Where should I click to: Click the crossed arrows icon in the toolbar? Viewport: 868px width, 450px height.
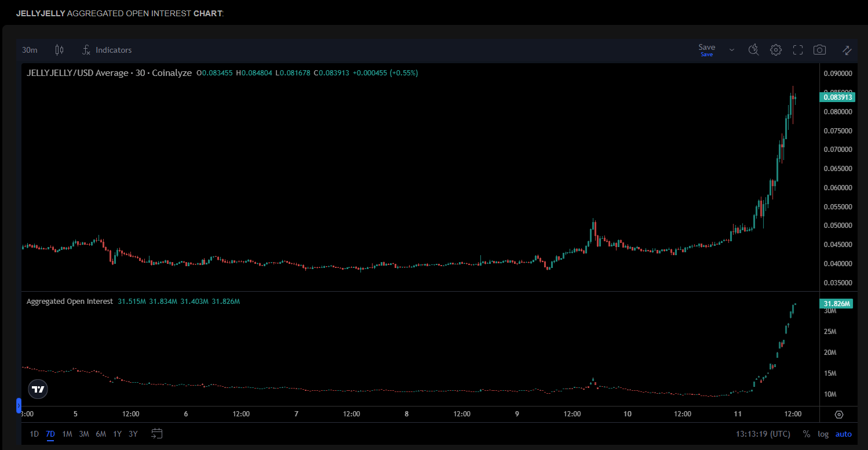click(847, 50)
